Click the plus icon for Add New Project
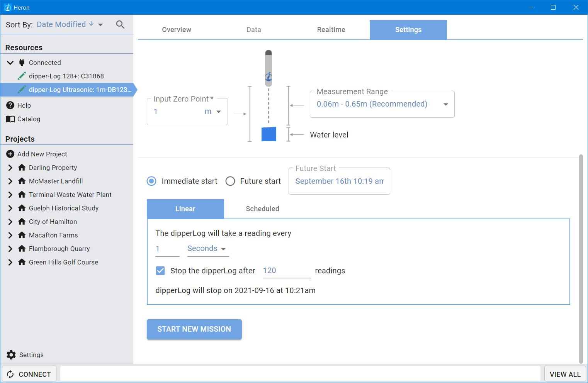This screenshot has width=588, height=383. point(10,154)
